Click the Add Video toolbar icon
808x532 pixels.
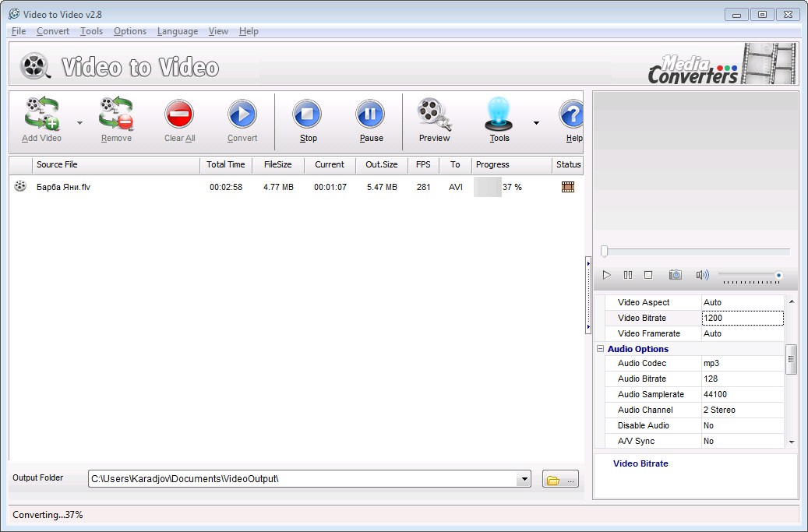[x=41, y=115]
